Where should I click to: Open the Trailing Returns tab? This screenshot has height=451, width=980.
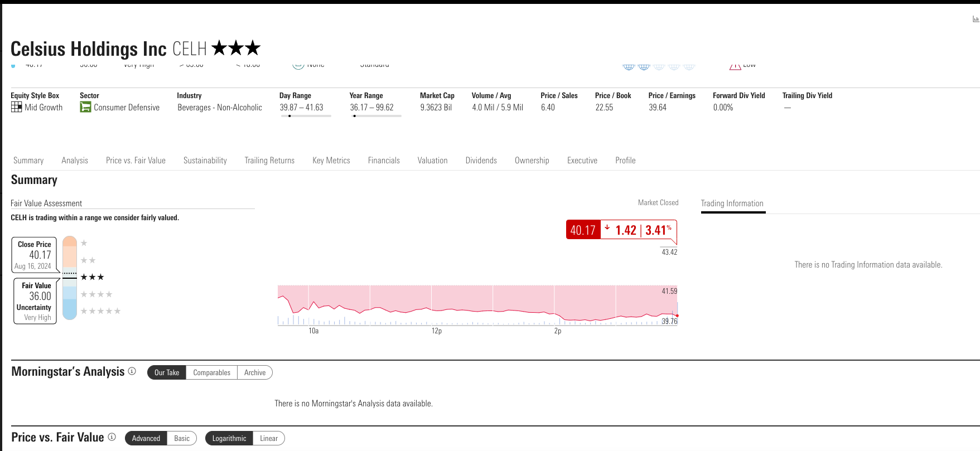269,161
